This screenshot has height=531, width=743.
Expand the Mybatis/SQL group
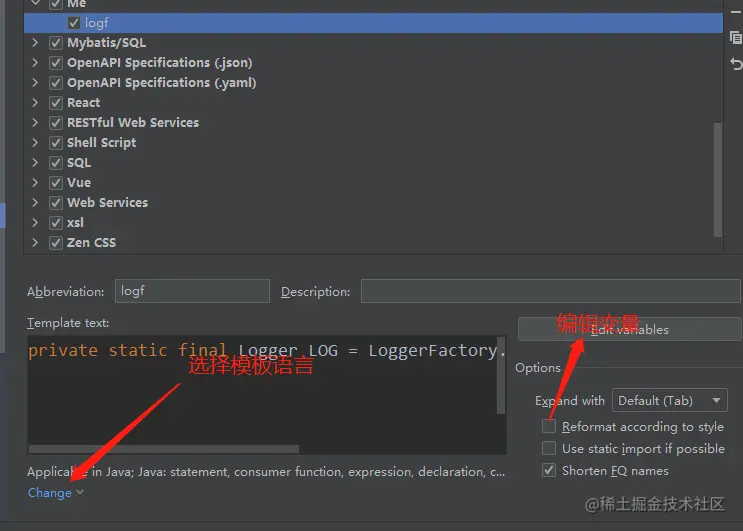pyautogui.click(x=35, y=43)
